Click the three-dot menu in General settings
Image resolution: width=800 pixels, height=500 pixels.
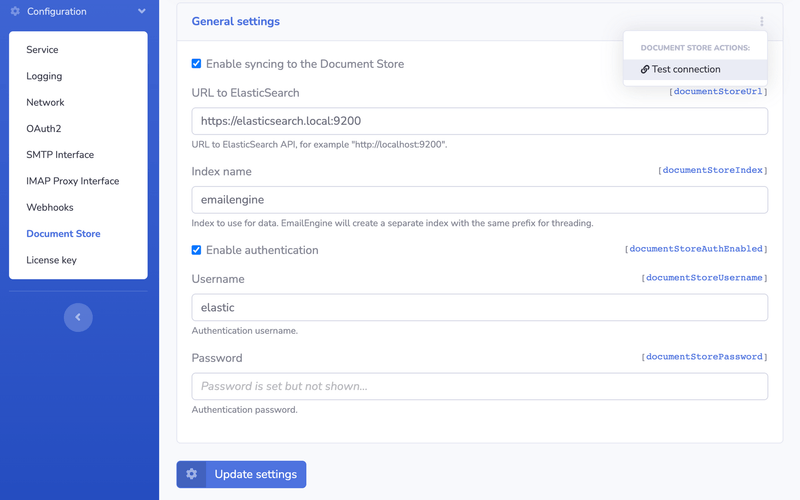tap(761, 22)
